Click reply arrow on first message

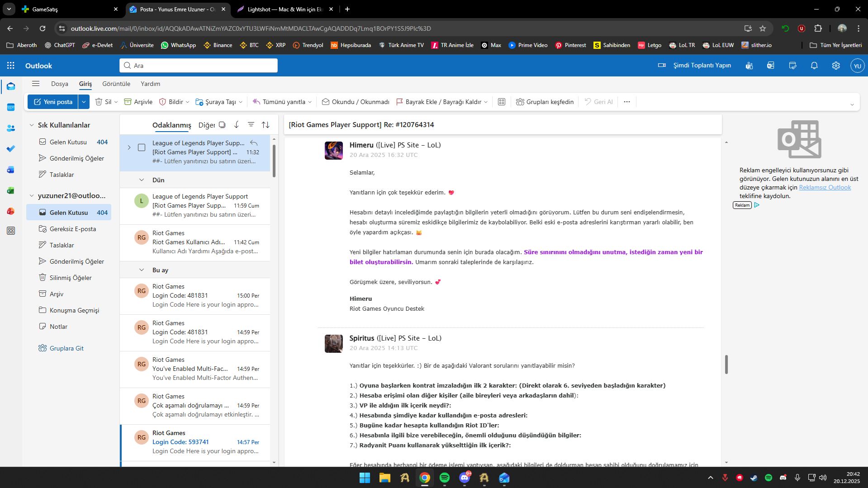(x=254, y=143)
